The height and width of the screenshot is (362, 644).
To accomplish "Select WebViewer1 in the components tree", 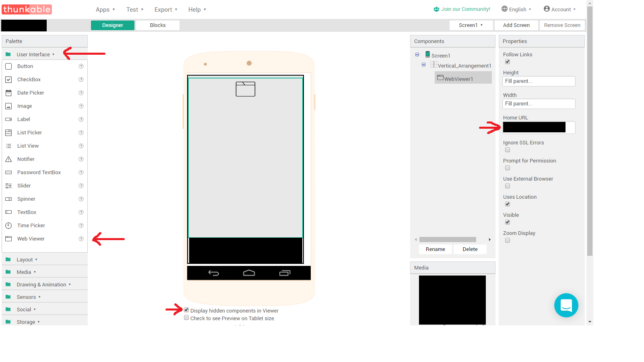I will (x=463, y=78).
